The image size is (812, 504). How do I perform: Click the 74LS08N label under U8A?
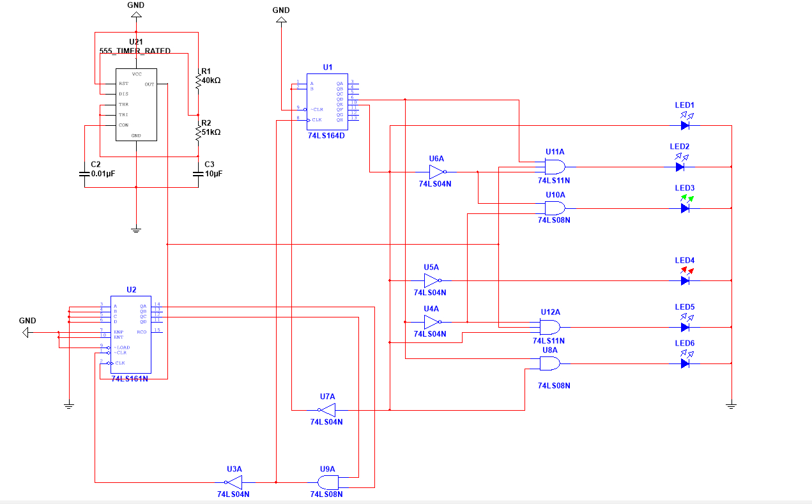pyautogui.click(x=554, y=386)
